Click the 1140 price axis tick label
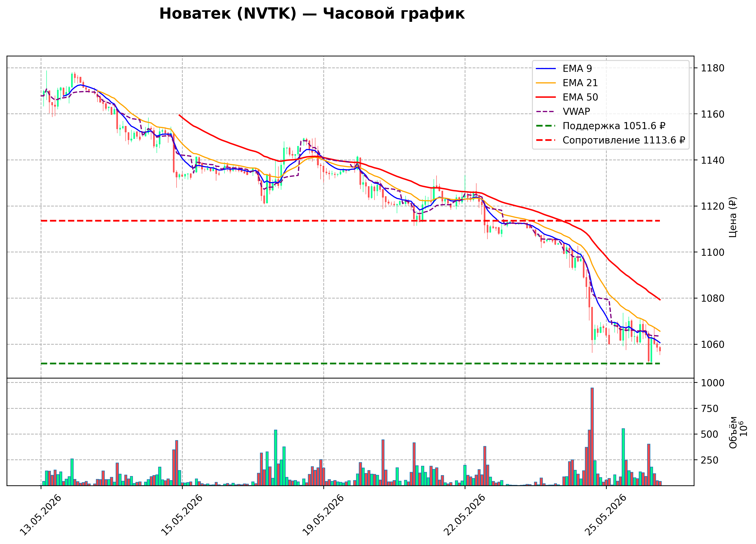The image size is (756, 544). (713, 160)
